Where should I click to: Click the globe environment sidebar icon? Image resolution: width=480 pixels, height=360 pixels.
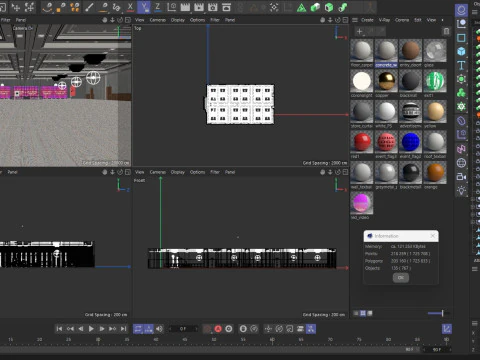click(461, 163)
